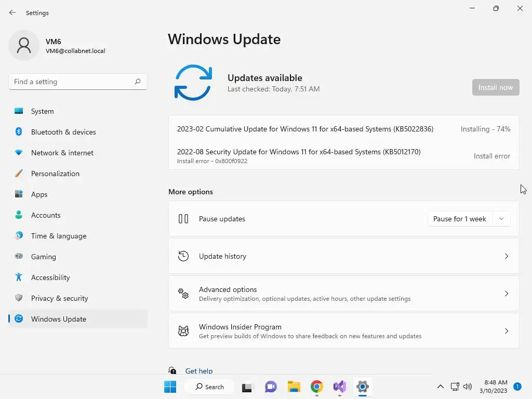Image resolution: width=532 pixels, height=399 pixels.
Task: Switch to Visual Studio in taskbar
Action: 340,387
